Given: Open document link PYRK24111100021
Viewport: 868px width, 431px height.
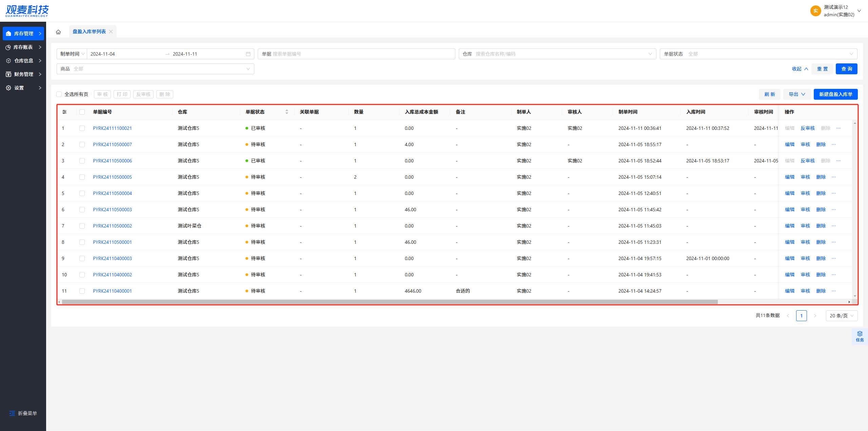Looking at the screenshot, I should (112, 128).
